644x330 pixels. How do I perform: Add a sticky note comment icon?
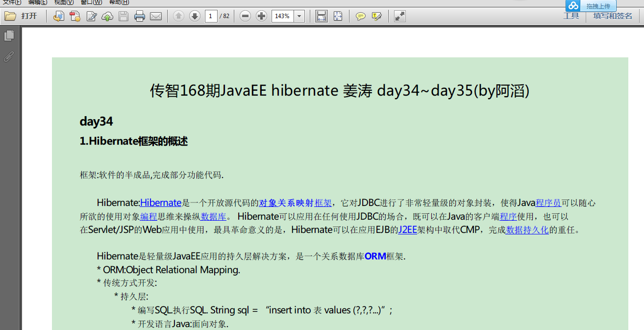coord(361,16)
